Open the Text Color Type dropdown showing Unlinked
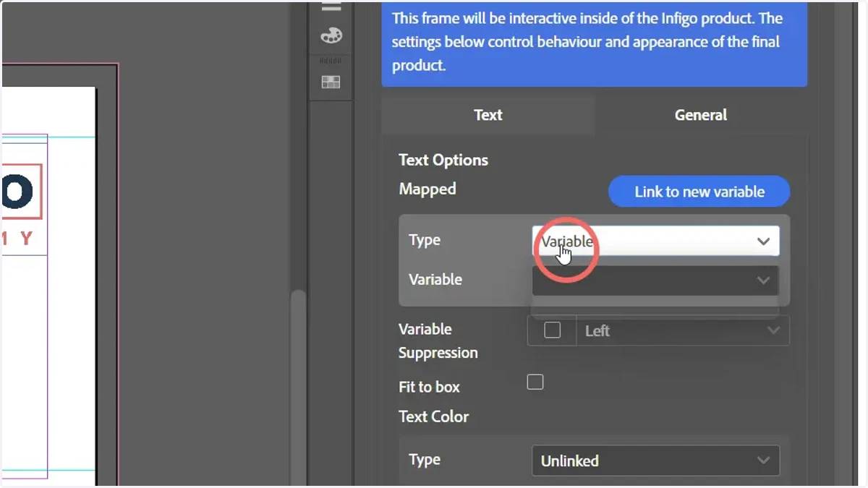The width and height of the screenshot is (868, 488). pyautogui.click(x=656, y=461)
